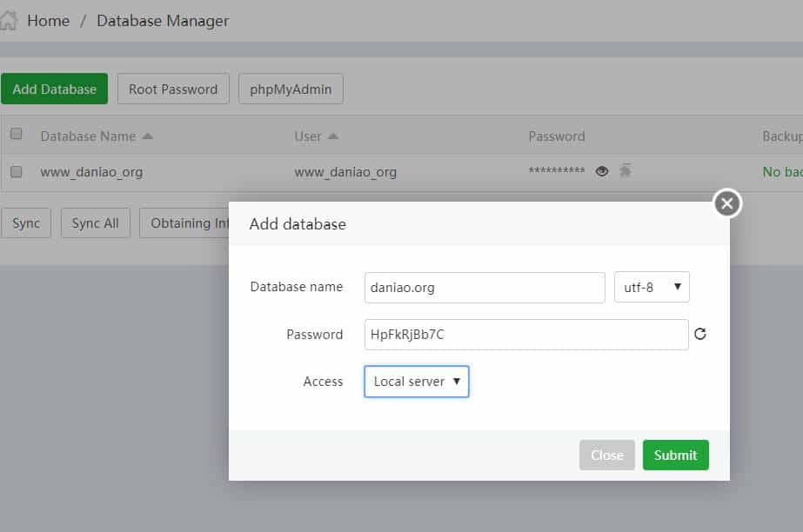Click the Add Database green button
Screen dimensions: 803x532
54,89
